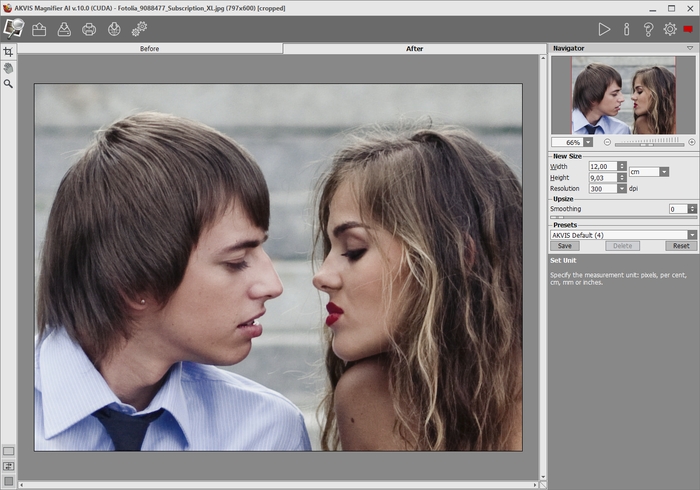Screen dimensions: 700x490
Task: Select the Crop tool
Action: click(x=8, y=52)
